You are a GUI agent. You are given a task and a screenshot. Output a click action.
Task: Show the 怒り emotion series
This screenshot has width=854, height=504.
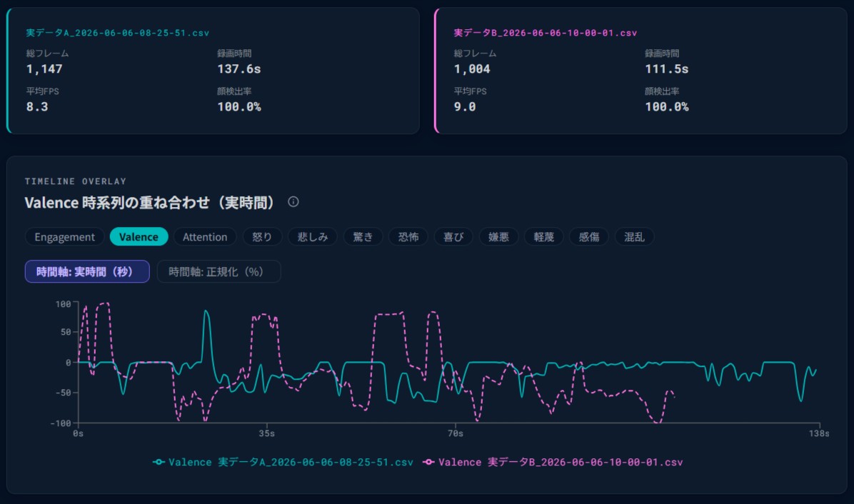(262, 237)
